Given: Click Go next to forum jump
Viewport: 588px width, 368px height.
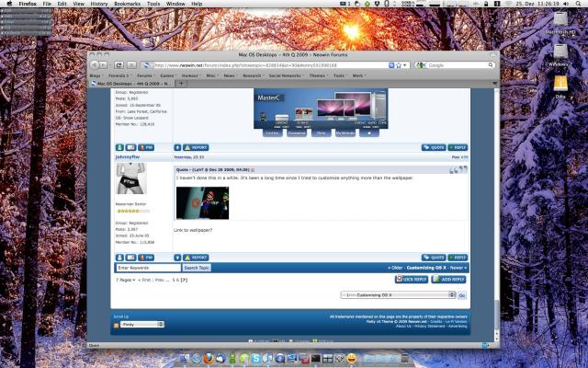Looking at the screenshot, I should pyautogui.click(x=462, y=295).
